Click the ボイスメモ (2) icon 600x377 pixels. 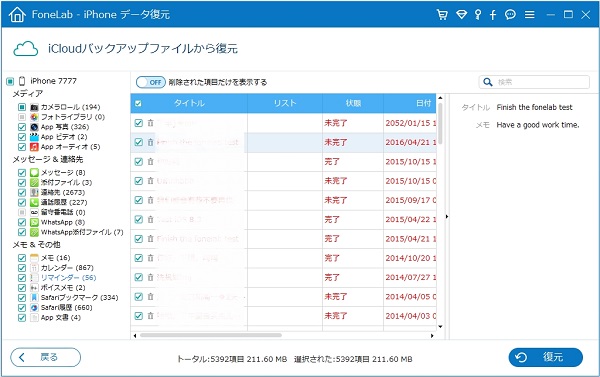point(34,287)
